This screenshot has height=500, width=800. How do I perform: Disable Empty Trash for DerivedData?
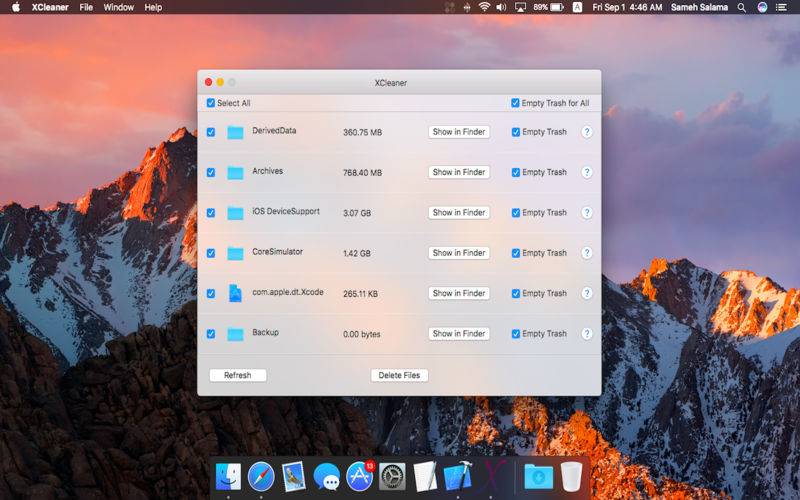[516, 132]
